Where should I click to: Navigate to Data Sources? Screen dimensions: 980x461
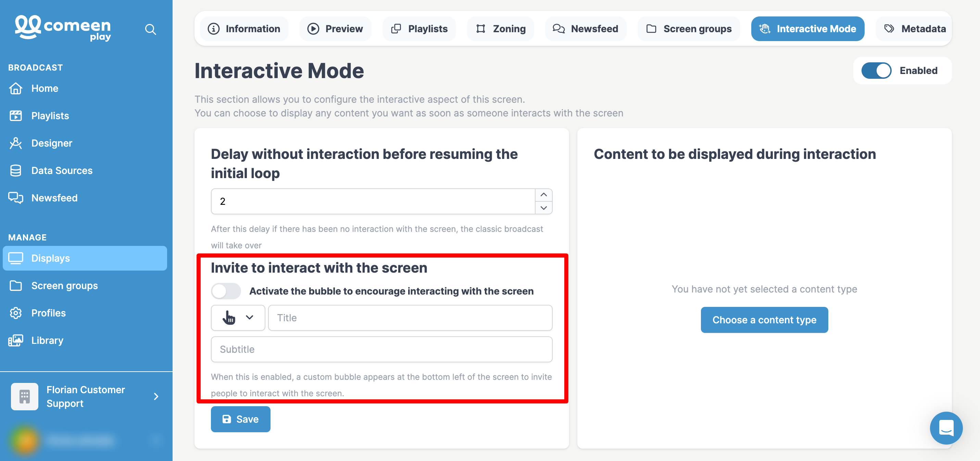coord(62,171)
